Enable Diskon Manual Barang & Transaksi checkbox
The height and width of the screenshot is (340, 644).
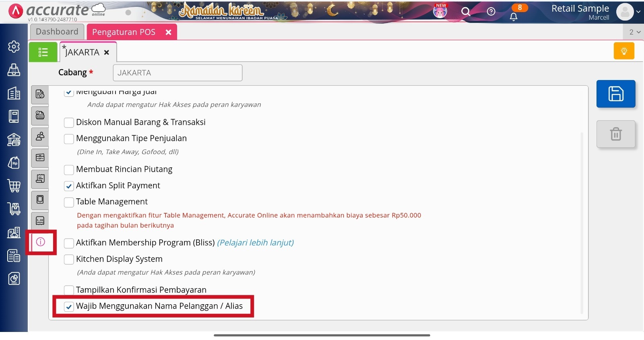(69, 122)
